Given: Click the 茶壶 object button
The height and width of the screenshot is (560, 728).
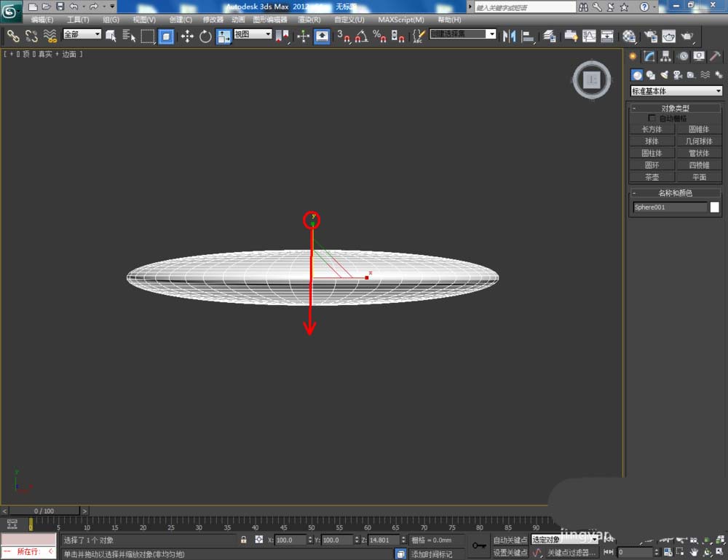Looking at the screenshot, I should coord(652,177).
